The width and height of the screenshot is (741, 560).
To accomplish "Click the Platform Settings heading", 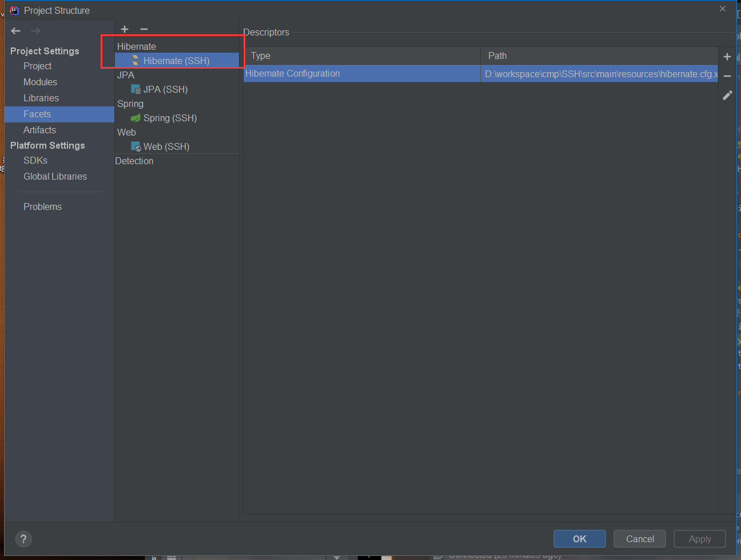I will (x=47, y=145).
